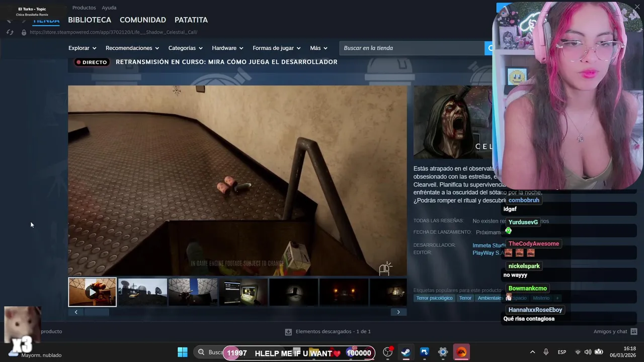Switch the ESP keyboard language indicator
The width and height of the screenshot is (644, 362).
[x=562, y=352]
